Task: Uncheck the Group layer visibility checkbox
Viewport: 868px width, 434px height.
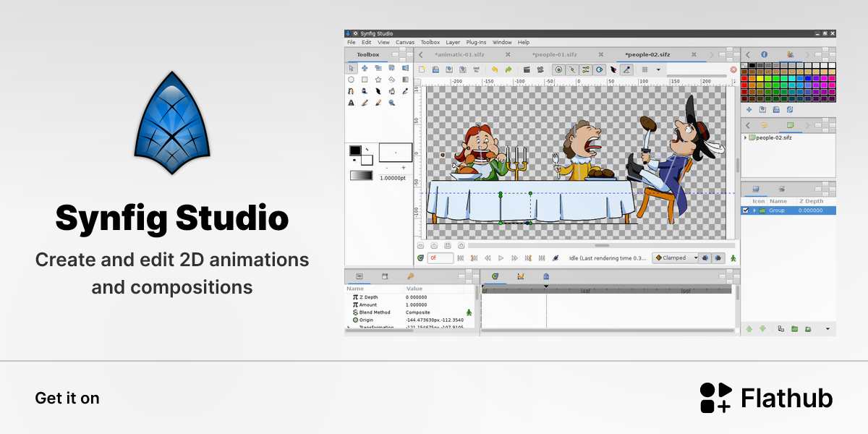Action: [x=746, y=210]
